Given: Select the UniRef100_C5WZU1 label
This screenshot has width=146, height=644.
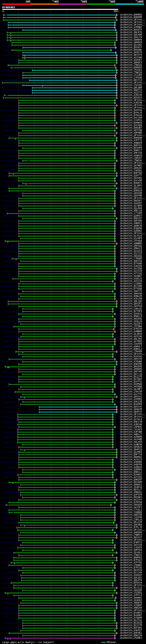Looking at the screenshot, I should click(x=131, y=65).
